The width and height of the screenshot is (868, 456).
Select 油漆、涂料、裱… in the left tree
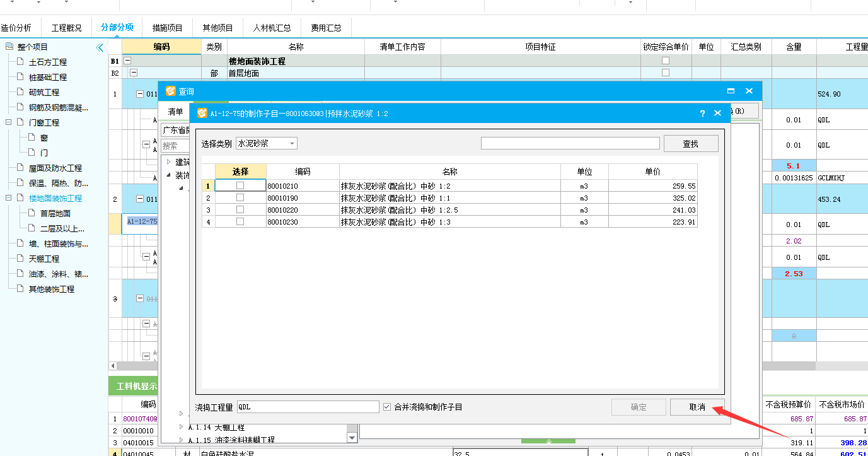[59, 274]
